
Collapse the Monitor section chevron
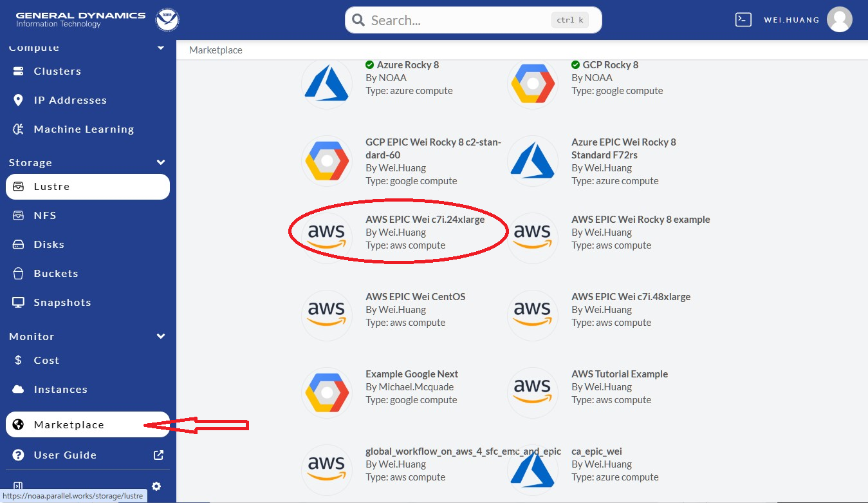[x=161, y=336]
